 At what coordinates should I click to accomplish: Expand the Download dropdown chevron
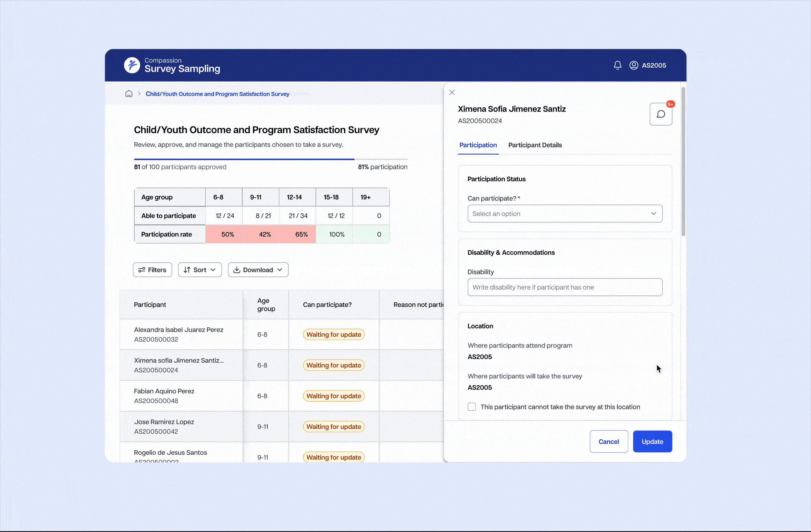click(x=280, y=270)
